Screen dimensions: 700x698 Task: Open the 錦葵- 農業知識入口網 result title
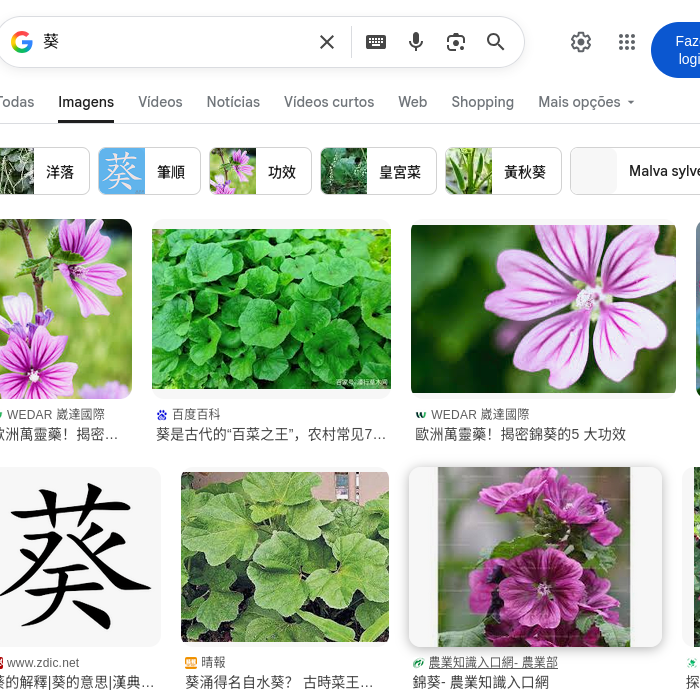(481, 682)
